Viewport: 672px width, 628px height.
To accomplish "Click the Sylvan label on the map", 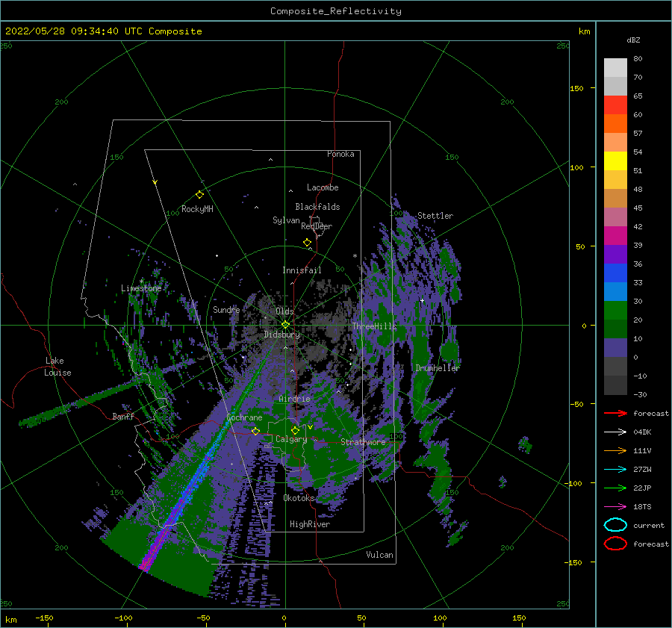I will (x=286, y=220).
